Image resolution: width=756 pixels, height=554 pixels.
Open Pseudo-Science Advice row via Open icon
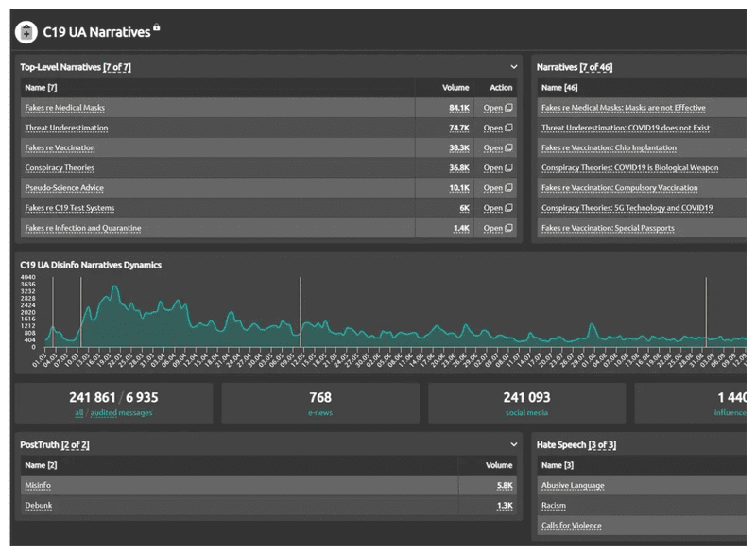click(508, 188)
